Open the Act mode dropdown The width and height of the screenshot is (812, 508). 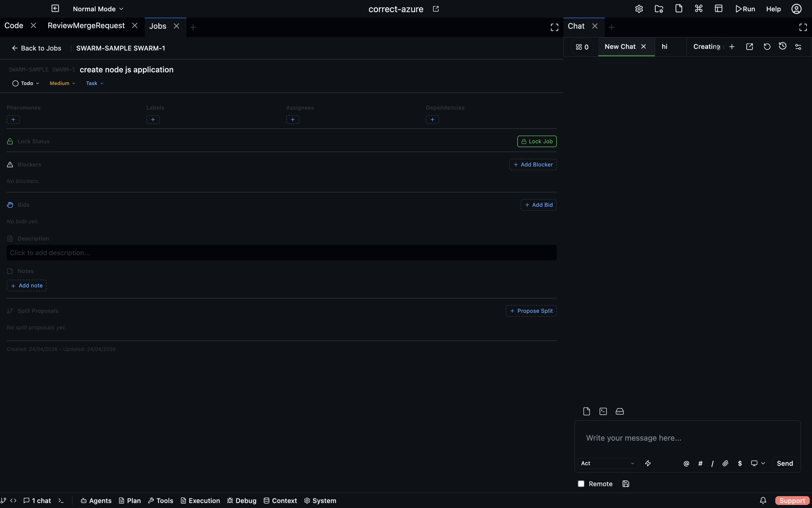(x=607, y=463)
